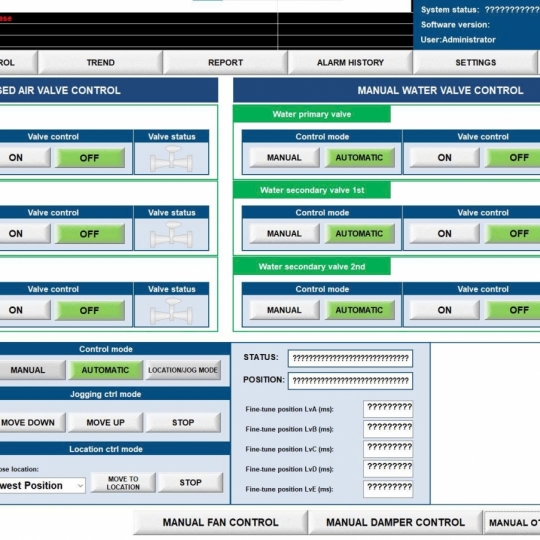Click the STATUS field
This screenshot has height=540, width=540.
click(x=350, y=359)
